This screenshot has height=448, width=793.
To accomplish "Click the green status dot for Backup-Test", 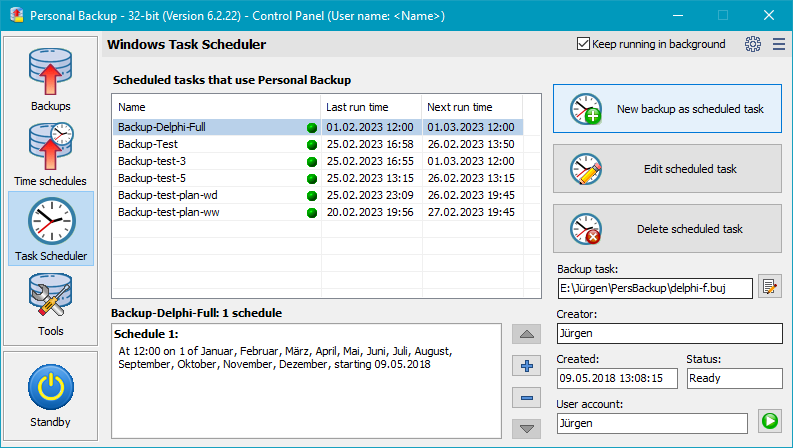I will point(312,145).
